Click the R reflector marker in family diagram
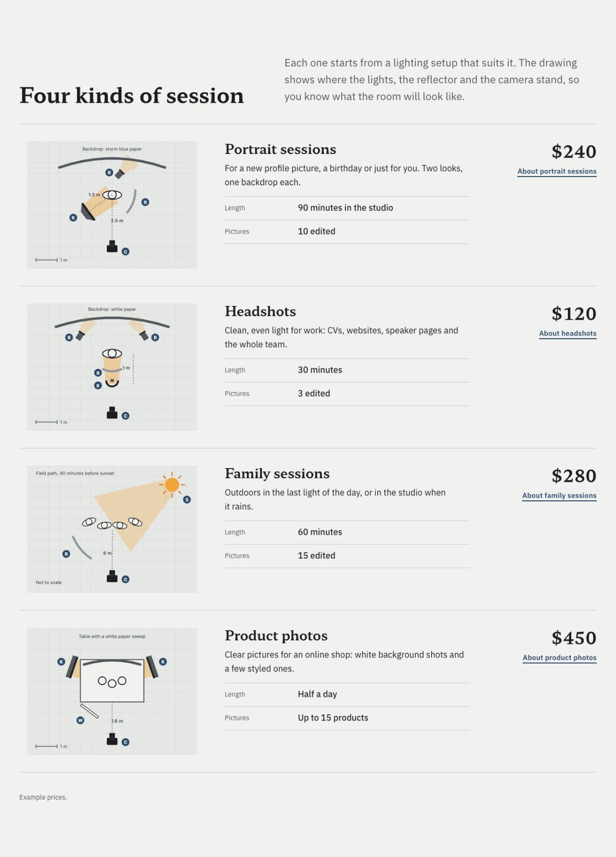616x857 pixels. click(66, 554)
